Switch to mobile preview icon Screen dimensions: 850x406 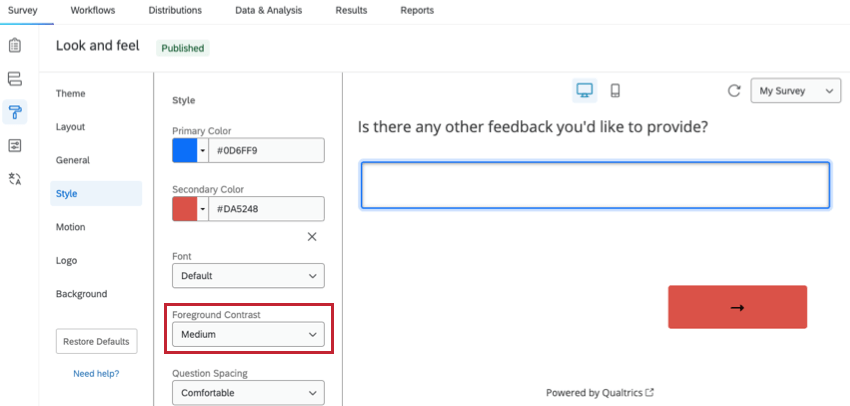pyautogui.click(x=615, y=91)
